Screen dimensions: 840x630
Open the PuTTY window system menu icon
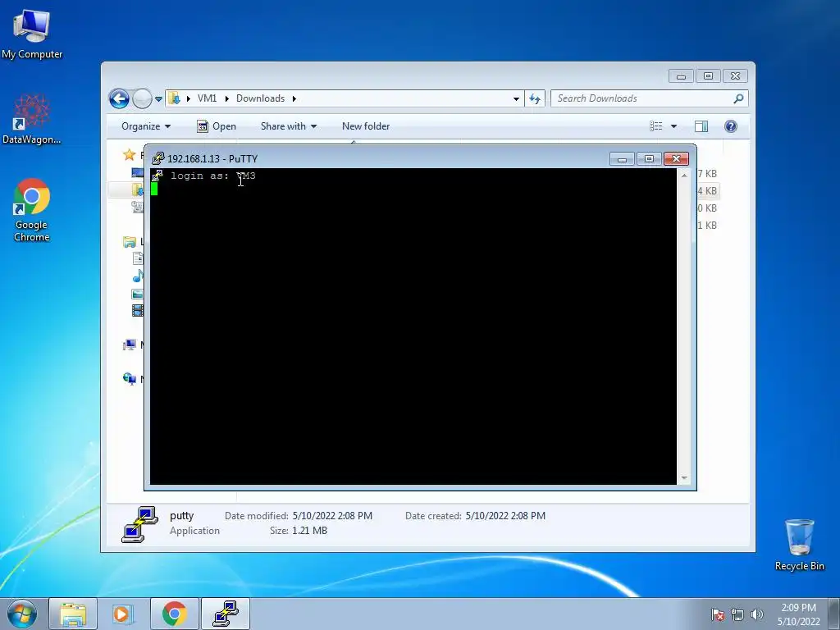[x=158, y=158]
